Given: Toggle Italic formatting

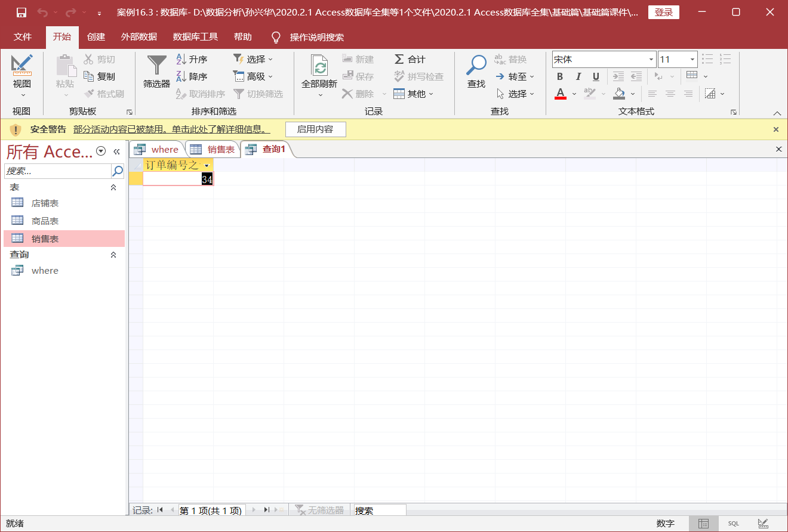Looking at the screenshot, I should tap(578, 76).
